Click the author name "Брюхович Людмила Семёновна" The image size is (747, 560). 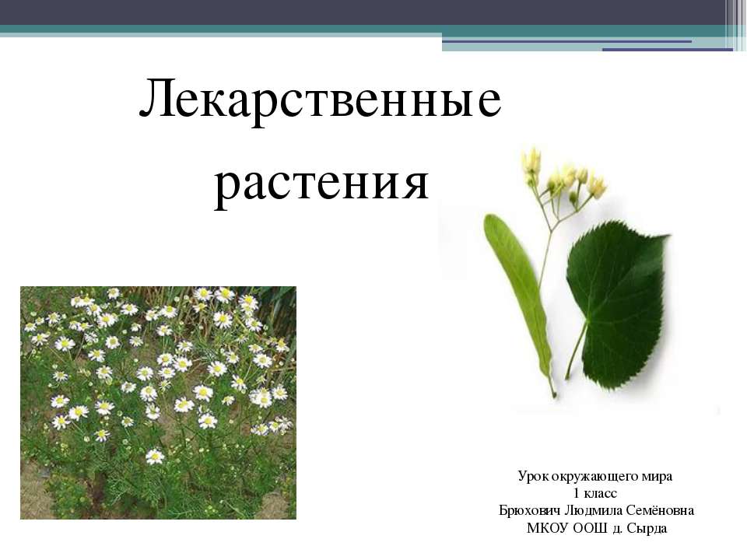[596, 510]
